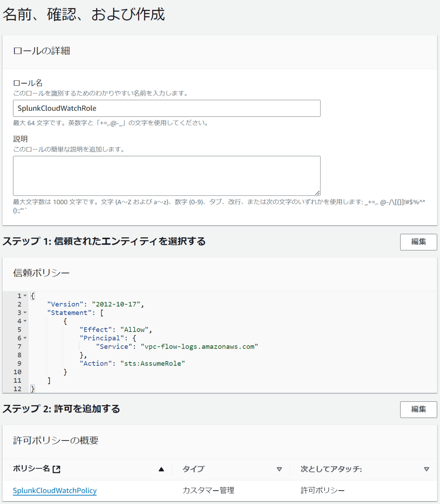440x504 pixels.
Task: Select the カスタマー管理 table cell
Action: tap(208, 490)
